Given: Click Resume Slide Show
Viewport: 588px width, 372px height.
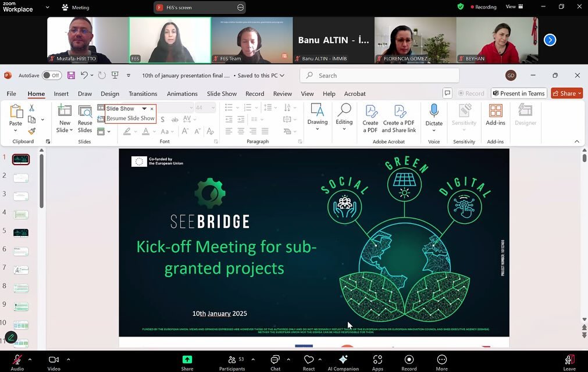Looking at the screenshot, I should point(130,119).
